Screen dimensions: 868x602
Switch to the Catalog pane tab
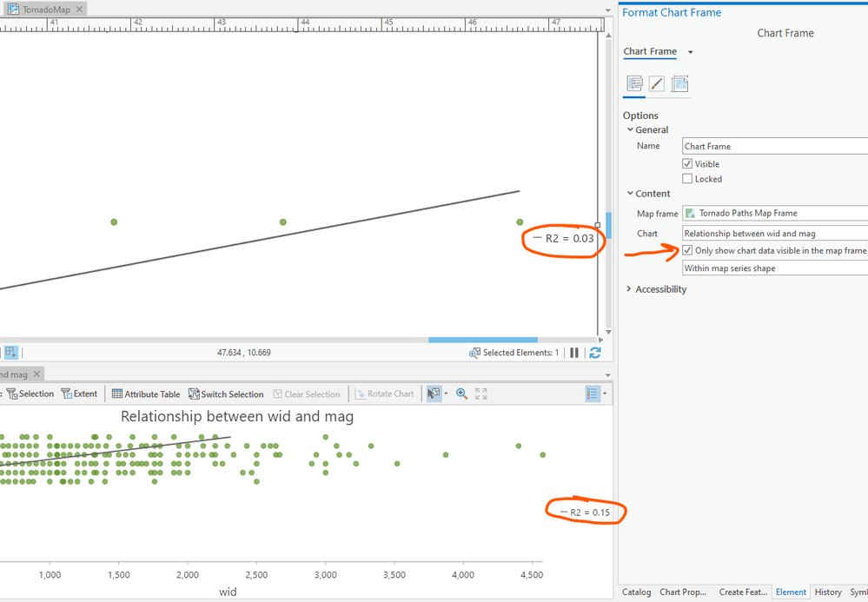point(637,592)
